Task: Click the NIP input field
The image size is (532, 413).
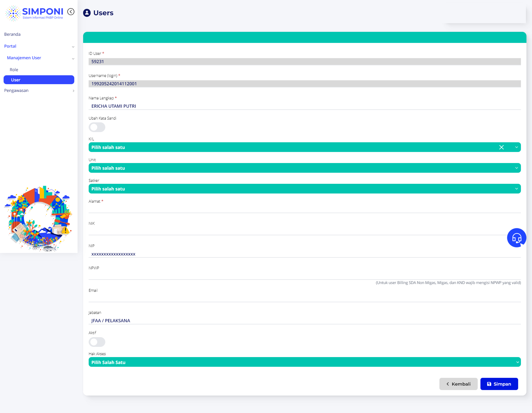Action: pos(305,254)
